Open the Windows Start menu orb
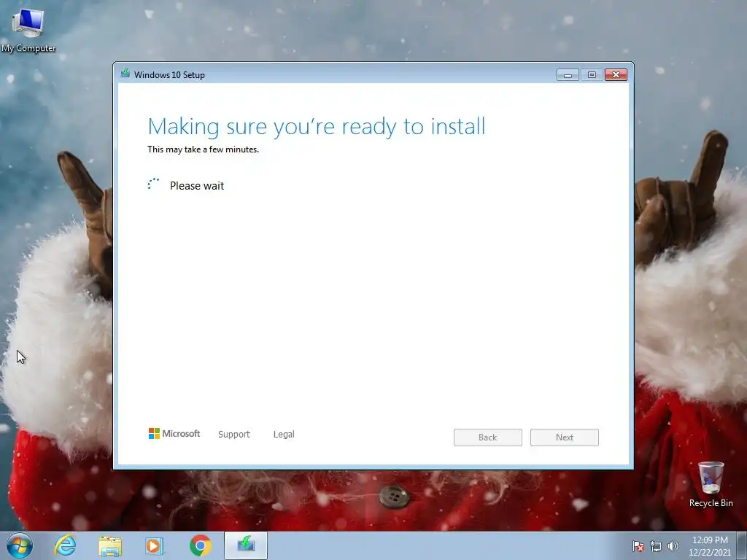 pyautogui.click(x=20, y=545)
